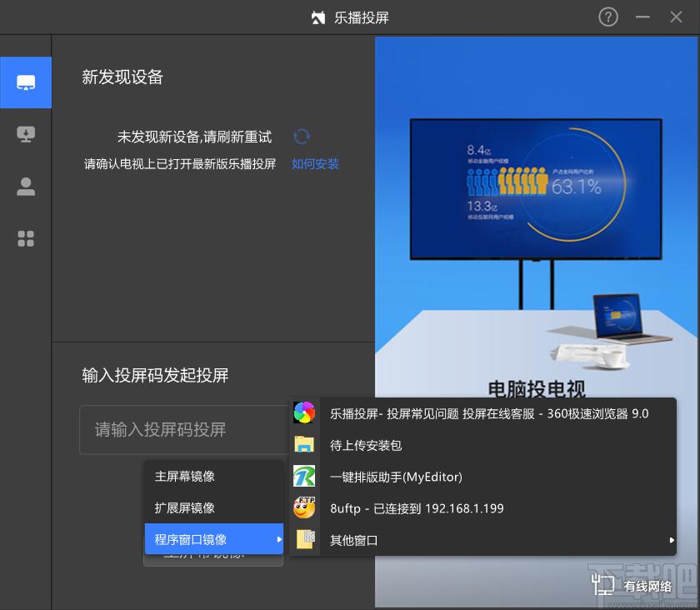Click the help question mark icon

(x=608, y=17)
